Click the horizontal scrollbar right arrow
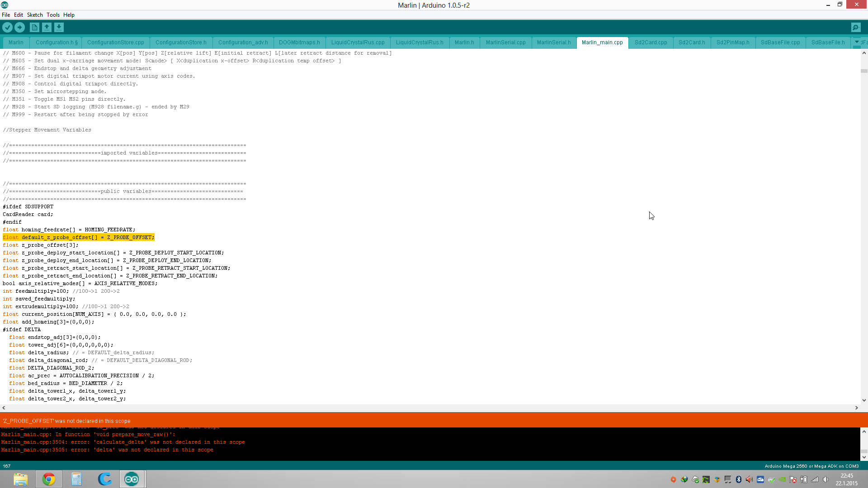 click(857, 408)
